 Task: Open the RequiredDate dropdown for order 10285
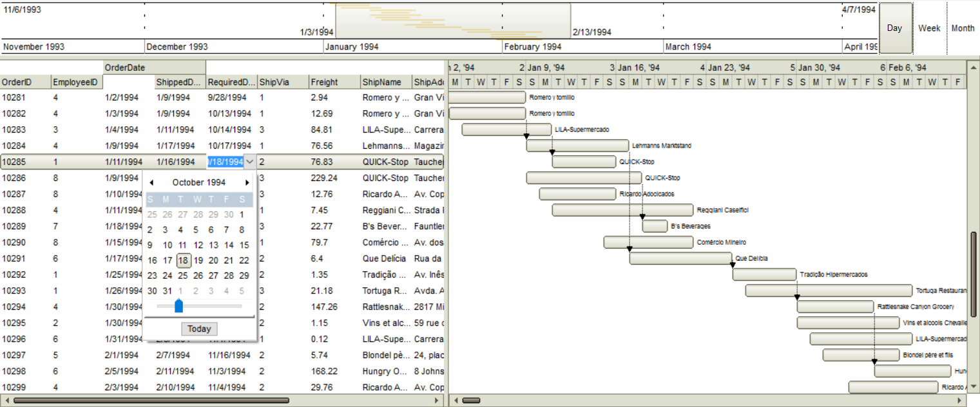coord(250,162)
